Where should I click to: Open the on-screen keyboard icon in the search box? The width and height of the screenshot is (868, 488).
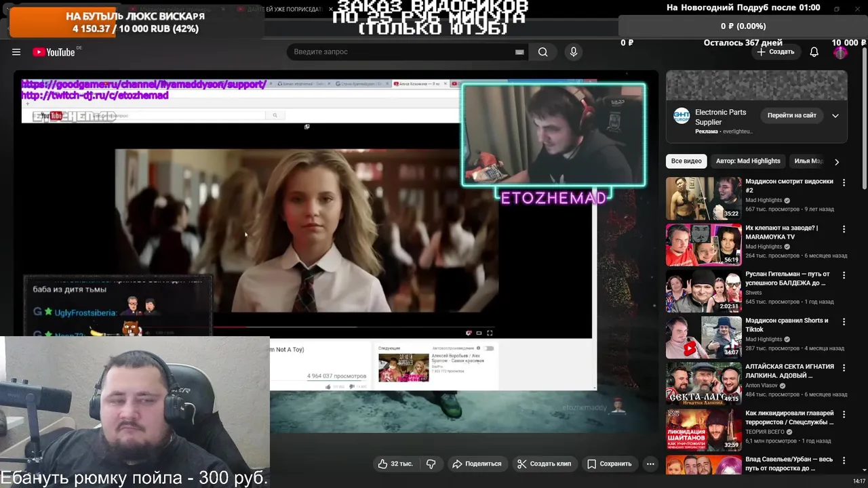tap(519, 52)
